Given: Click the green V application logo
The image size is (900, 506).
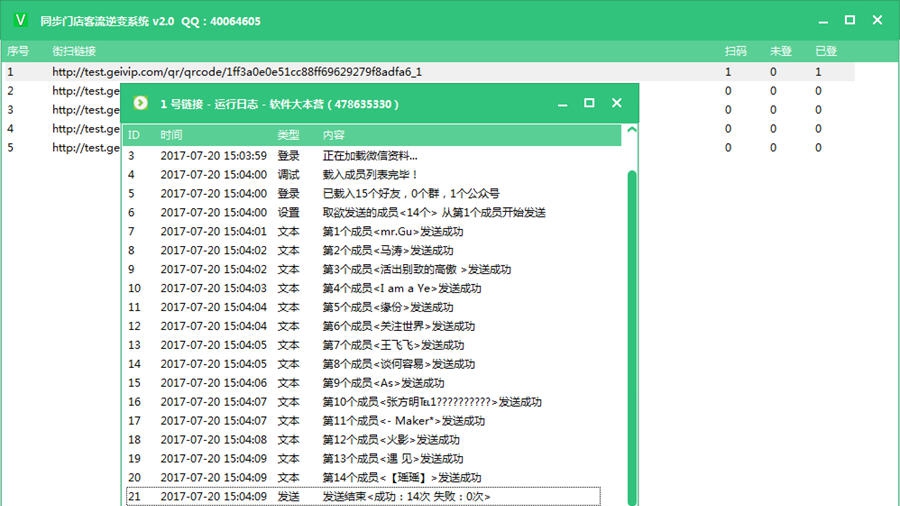Looking at the screenshot, I should [x=21, y=20].
